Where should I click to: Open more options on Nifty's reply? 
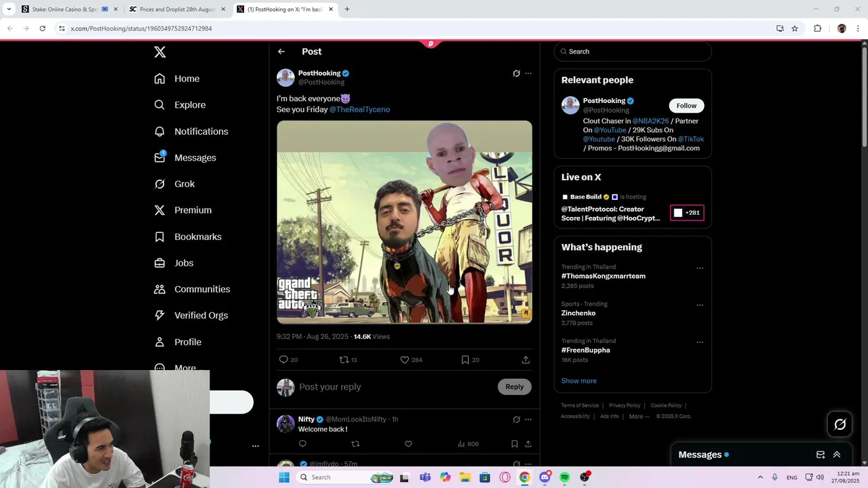point(528,420)
